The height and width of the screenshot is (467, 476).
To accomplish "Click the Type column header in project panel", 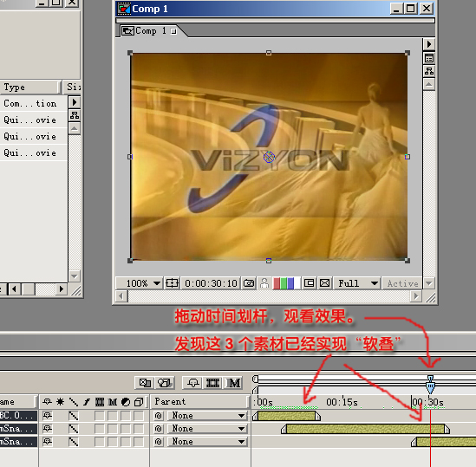I will click(x=29, y=88).
